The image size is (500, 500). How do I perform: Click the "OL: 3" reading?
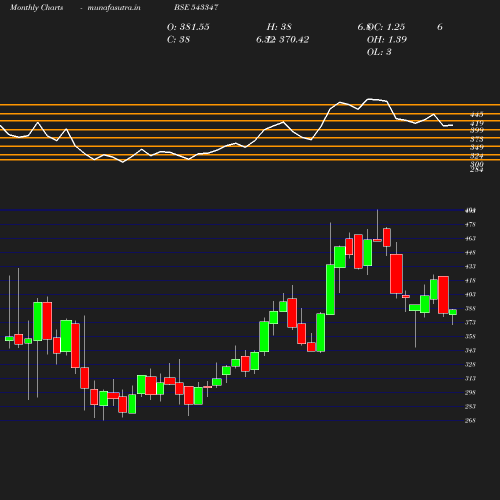click(379, 52)
